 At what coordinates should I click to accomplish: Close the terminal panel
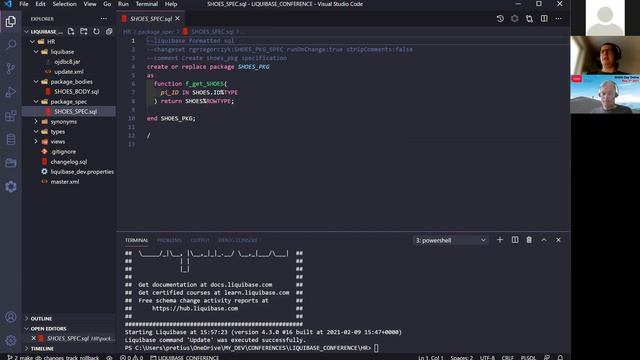558,240
